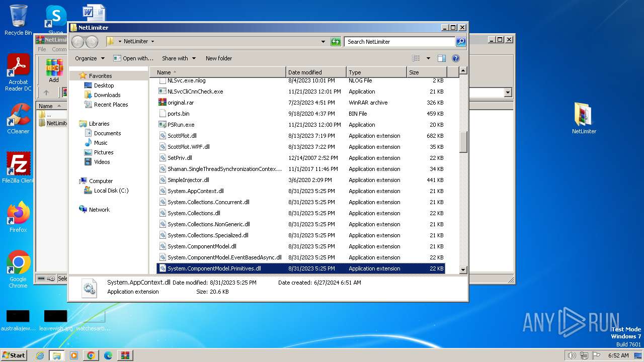Screen dimensions: 644x362
Task: Open Explorer help question mark icon
Action: (x=456, y=58)
